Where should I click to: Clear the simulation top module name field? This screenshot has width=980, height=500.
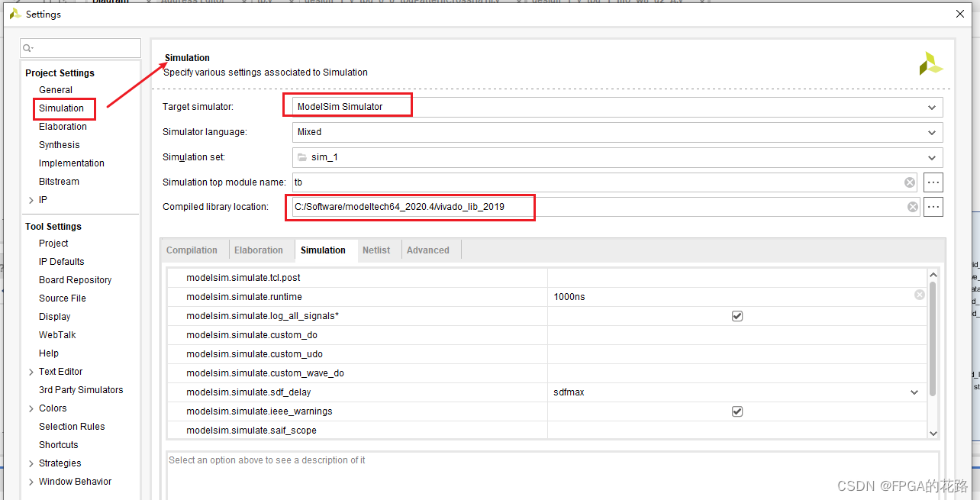pyautogui.click(x=910, y=182)
